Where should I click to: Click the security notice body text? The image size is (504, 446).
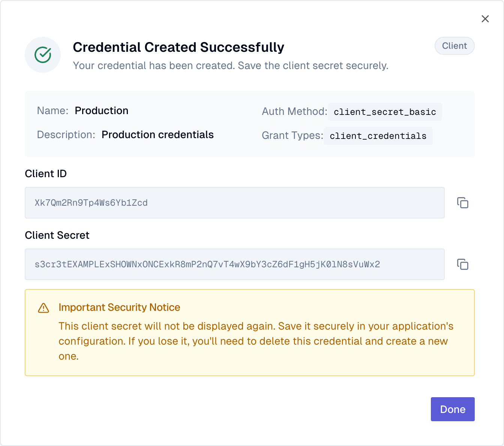(x=256, y=341)
